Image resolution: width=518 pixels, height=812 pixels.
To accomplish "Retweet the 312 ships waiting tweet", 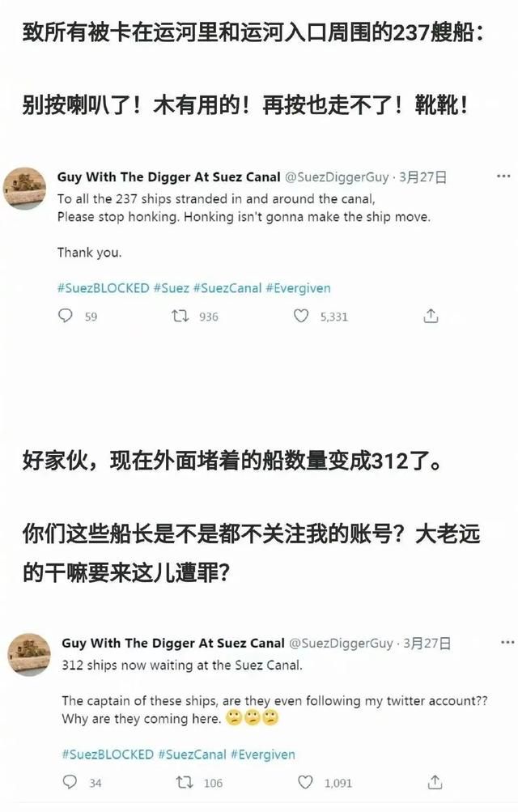I will coord(185,782).
